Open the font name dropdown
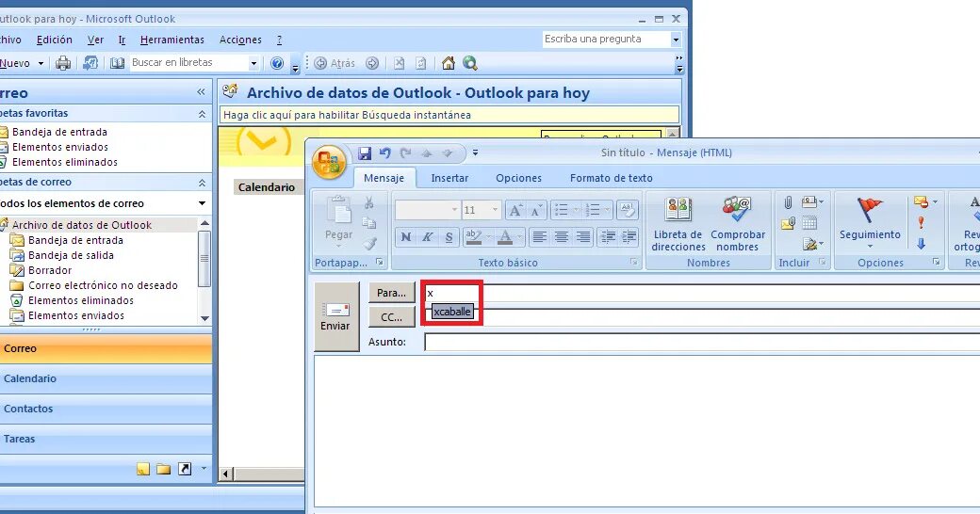This screenshot has width=980, height=514. (x=454, y=210)
